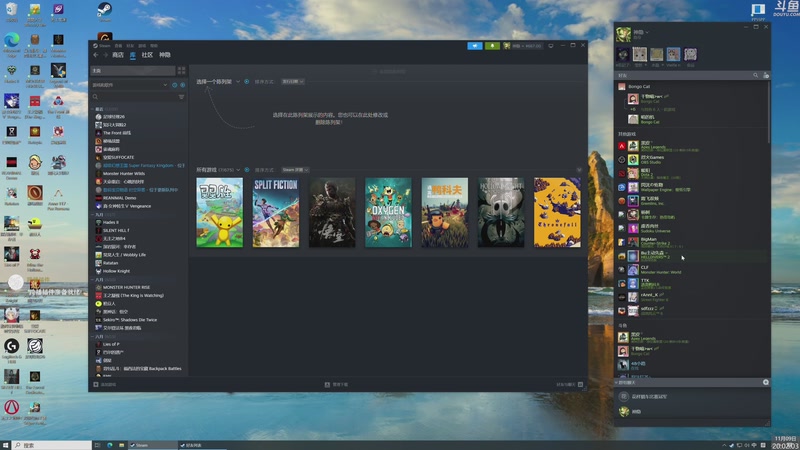Search friends magnifier icon in friends window
Image resolution: width=800 pixels, height=450 pixels.
tap(756, 75)
